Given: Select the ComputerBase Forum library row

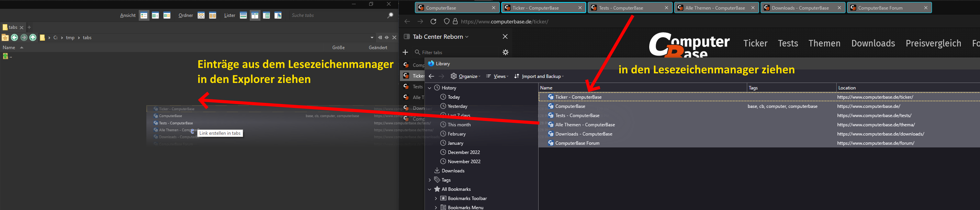Looking at the screenshot, I should [759, 143].
